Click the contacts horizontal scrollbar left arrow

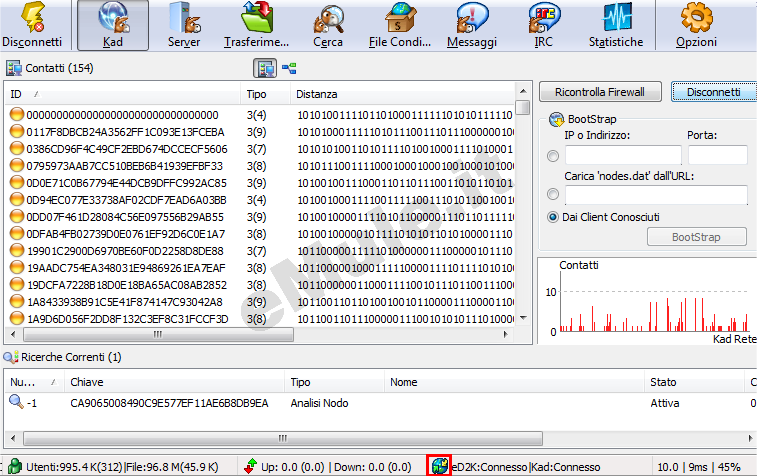pyautogui.click(x=13, y=334)
